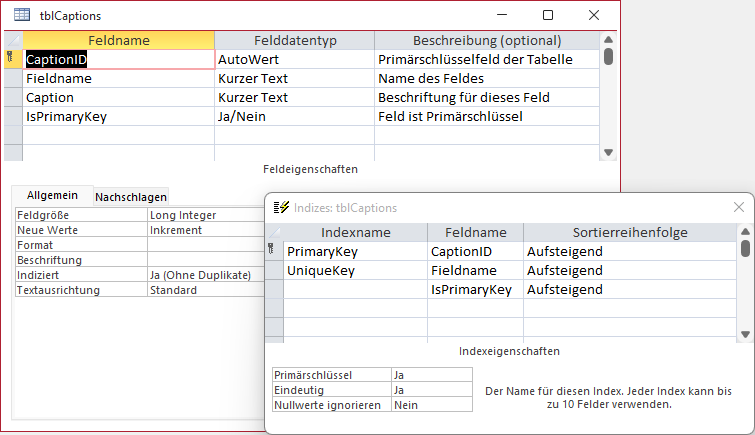Image resolution: width=755 pixels, height=435 pixels.
Task: Toggle the Eindeutig index property value Ja
Action: [432, 390]
